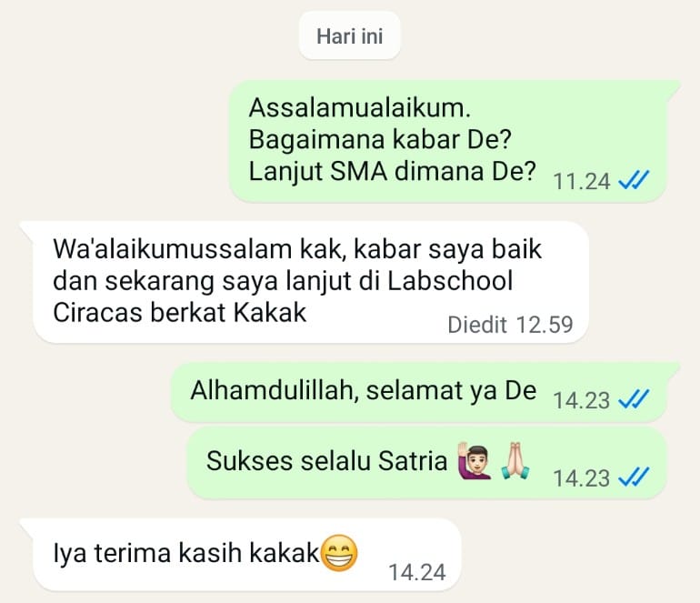Click the folded hands emoji

tap(515, 460)
